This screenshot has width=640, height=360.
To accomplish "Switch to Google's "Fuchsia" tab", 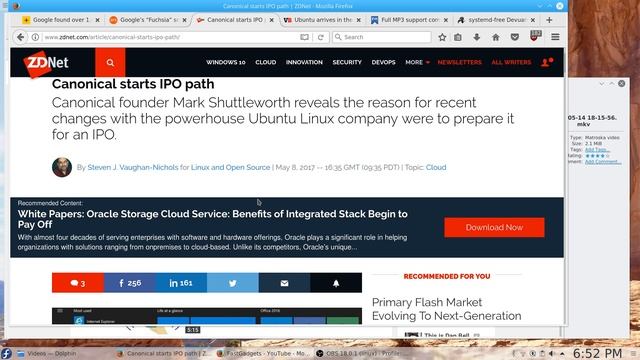I will click(x=148, y=20).
